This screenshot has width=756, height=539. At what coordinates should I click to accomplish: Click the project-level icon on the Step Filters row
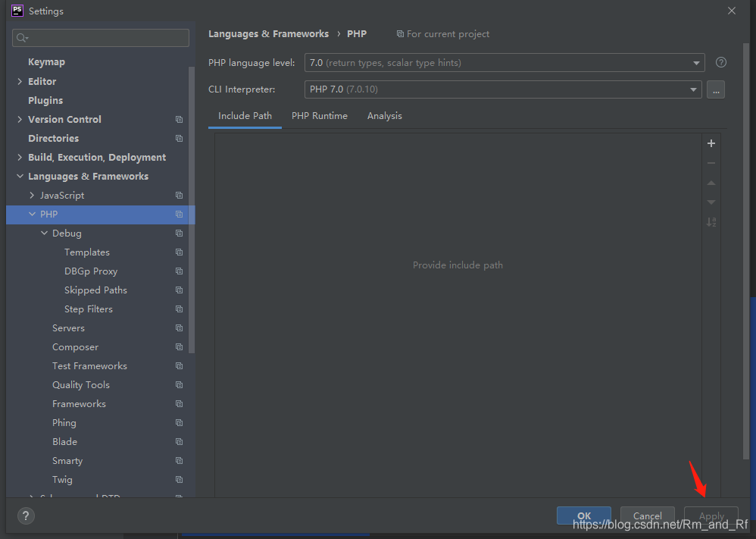tap(179, 309)
